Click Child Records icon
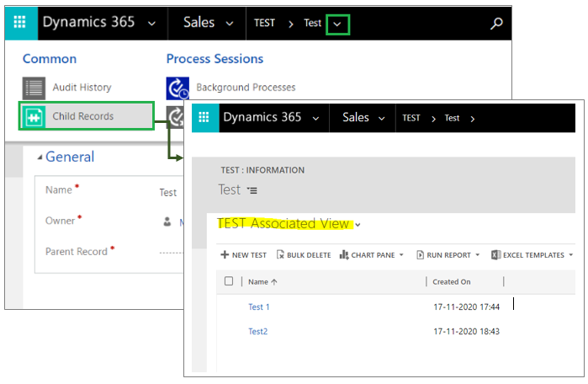This screenshot has width=588, height=384. click(34, 116)
